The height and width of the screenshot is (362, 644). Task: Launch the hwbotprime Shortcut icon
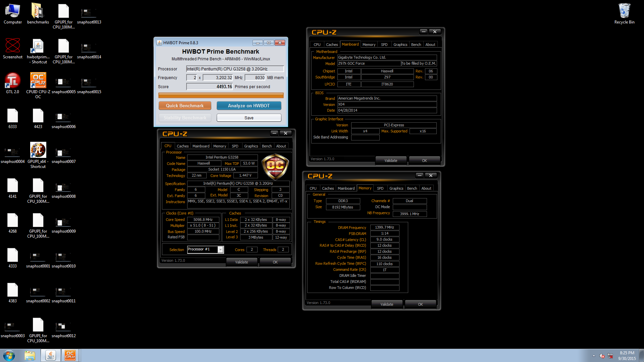(x=38, y=51)
